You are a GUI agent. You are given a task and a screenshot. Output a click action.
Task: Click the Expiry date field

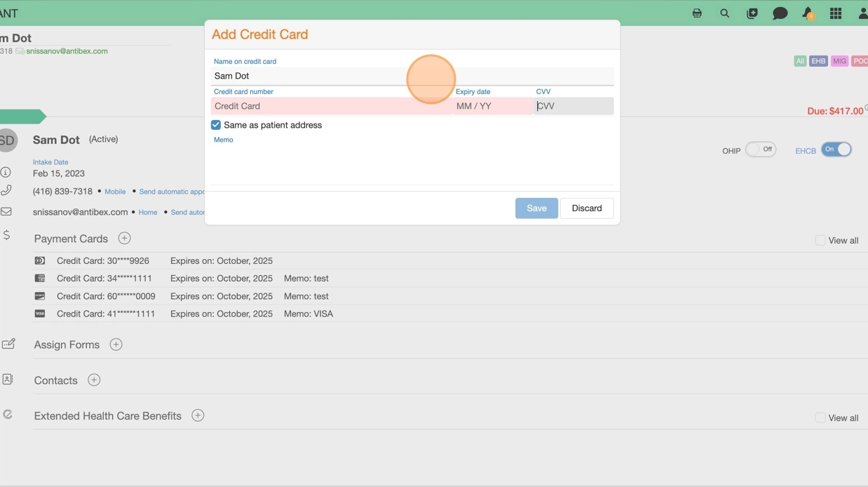point(491,106)
